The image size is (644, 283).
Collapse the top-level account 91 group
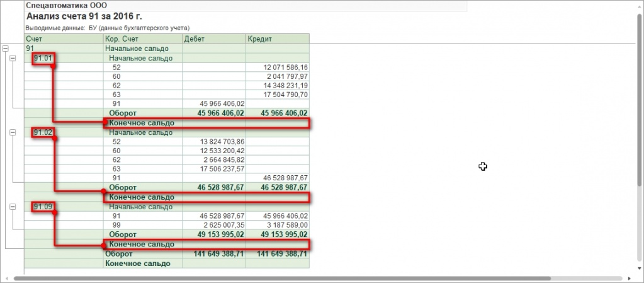(x=6, y=49)
